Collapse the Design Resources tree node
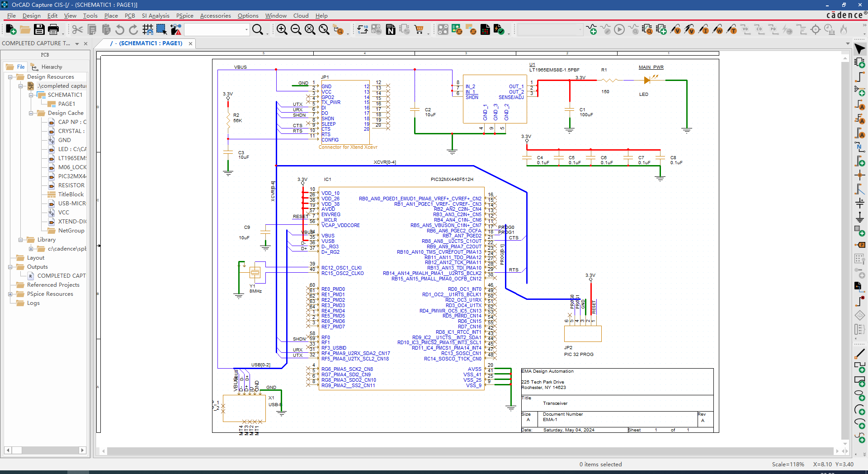 pos(10,77)
